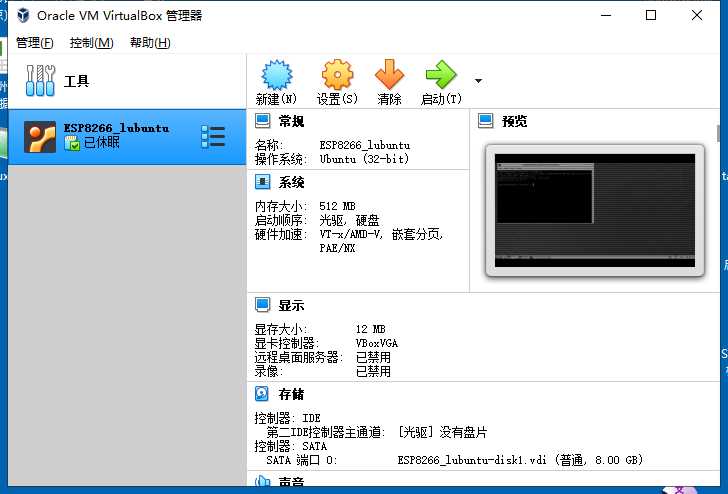This screenshot has width=728, height=494.
Task: Click the boot order value 光驱, 硬盘
Action: coord(349,220)
